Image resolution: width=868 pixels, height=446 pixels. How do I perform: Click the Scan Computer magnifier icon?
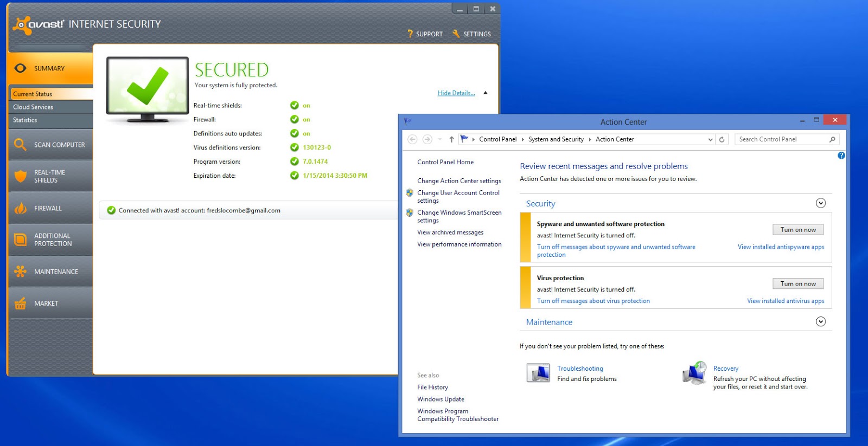tap(21, 145)
